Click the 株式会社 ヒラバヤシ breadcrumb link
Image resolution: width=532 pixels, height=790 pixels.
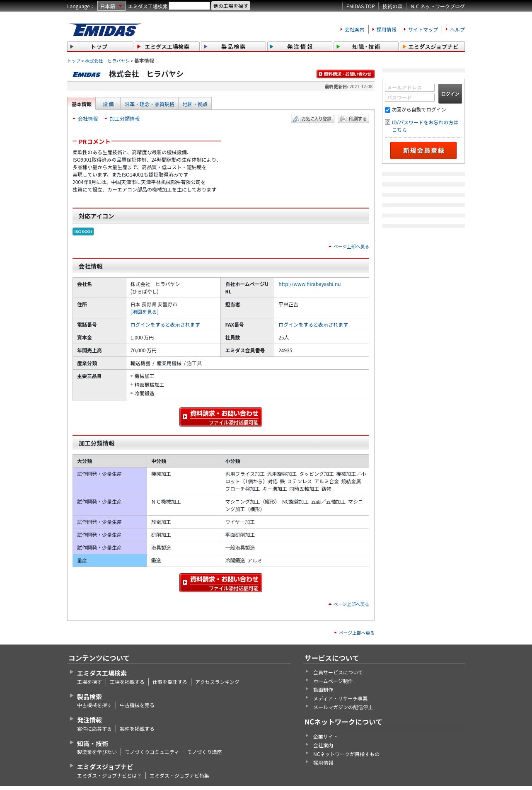pos(107,61)
